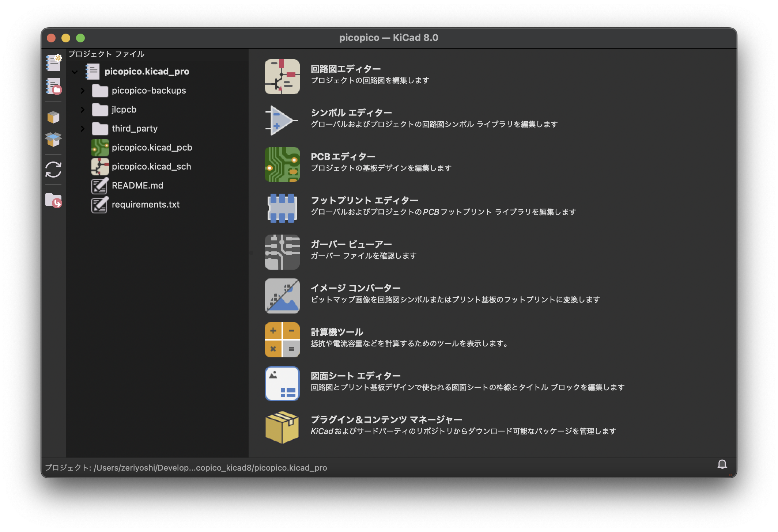Click the notifications bell icon in status bar

coord(722,464)
